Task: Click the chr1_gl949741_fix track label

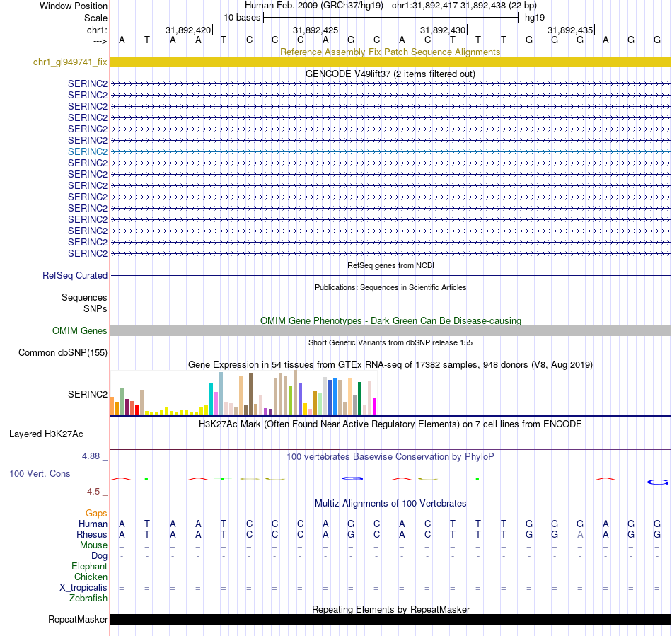Action: 70,62
